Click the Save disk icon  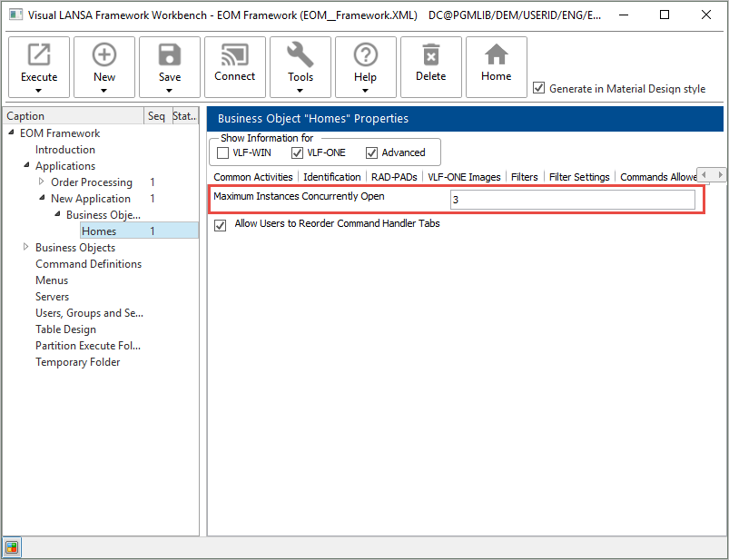pyautogui.click(x=170, y=56)
